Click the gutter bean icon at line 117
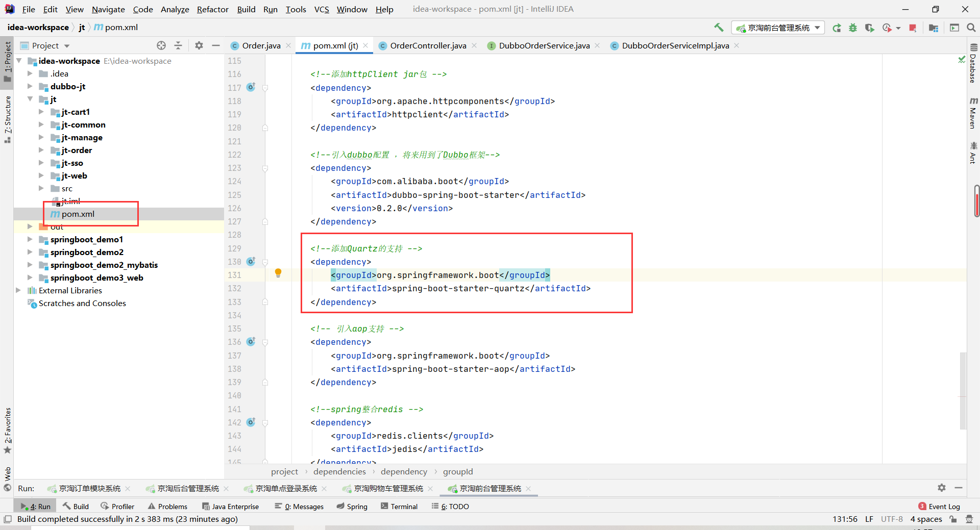 [x=251, y=87]
